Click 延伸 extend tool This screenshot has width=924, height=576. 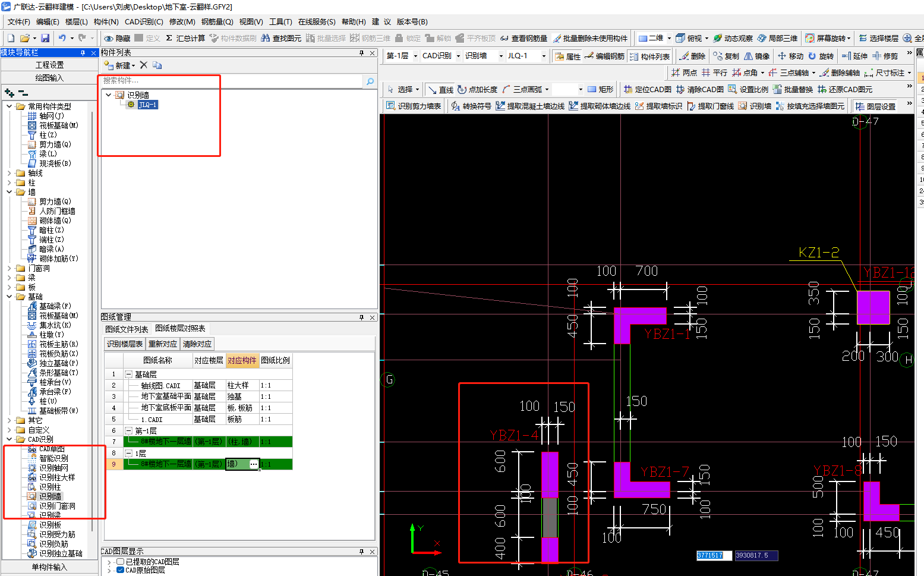[x=854, y=56]
